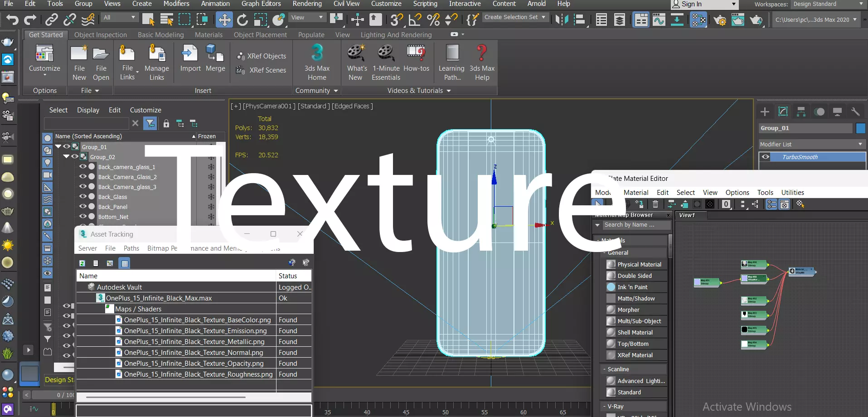
Task: Open the Modifiers menu
Action: (x=176, y=4)
